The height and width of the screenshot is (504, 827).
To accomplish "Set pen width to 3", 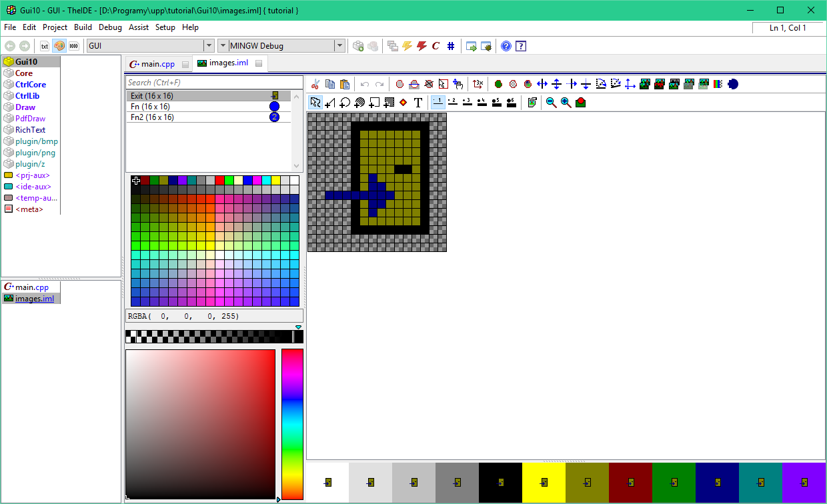I will coord(467,102).
